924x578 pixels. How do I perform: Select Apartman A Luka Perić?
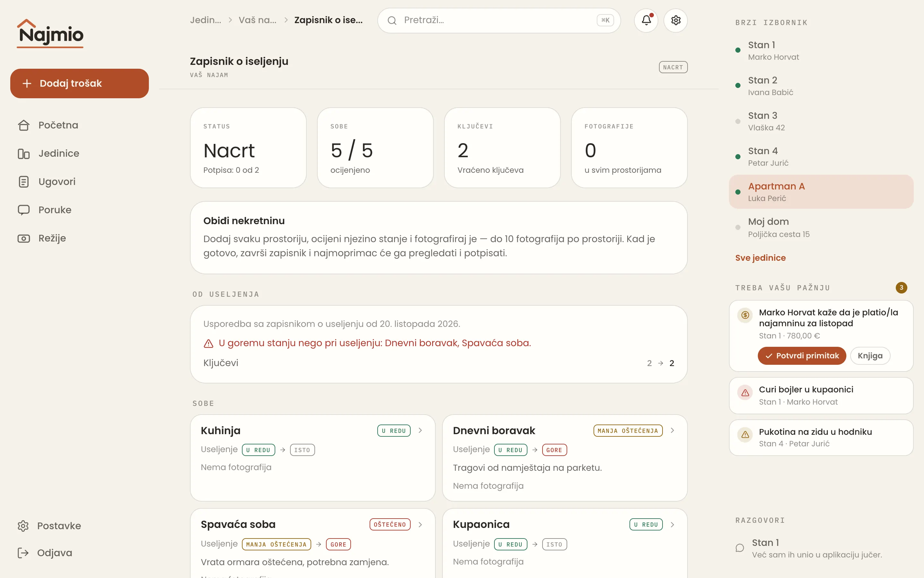821,191
